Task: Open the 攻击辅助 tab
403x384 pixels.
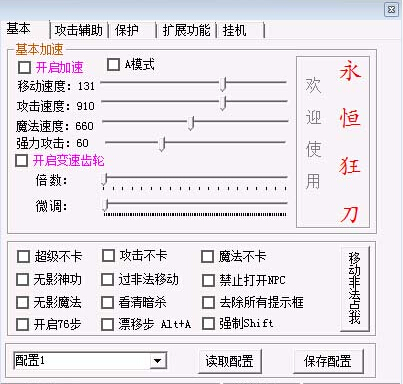Action: click(x=79, y=31)
